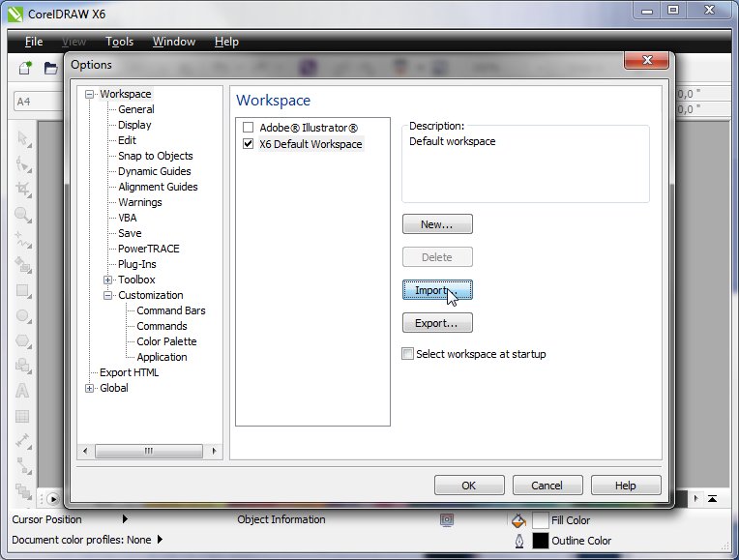Click the color proofing icon in the status bar

pyautogui.click(x=446, y=520)
